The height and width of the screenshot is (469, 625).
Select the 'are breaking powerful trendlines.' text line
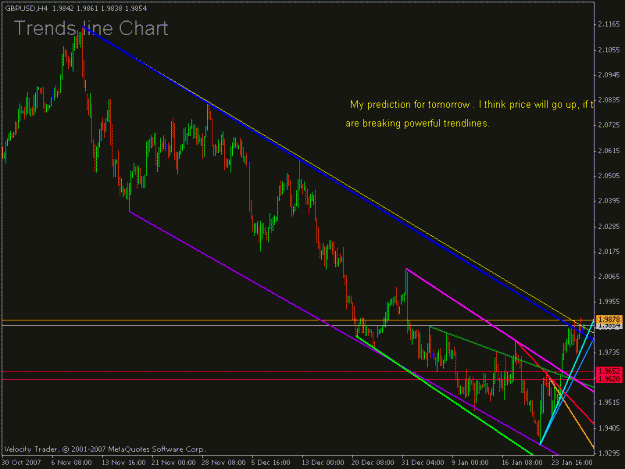(x=417, y=124)
